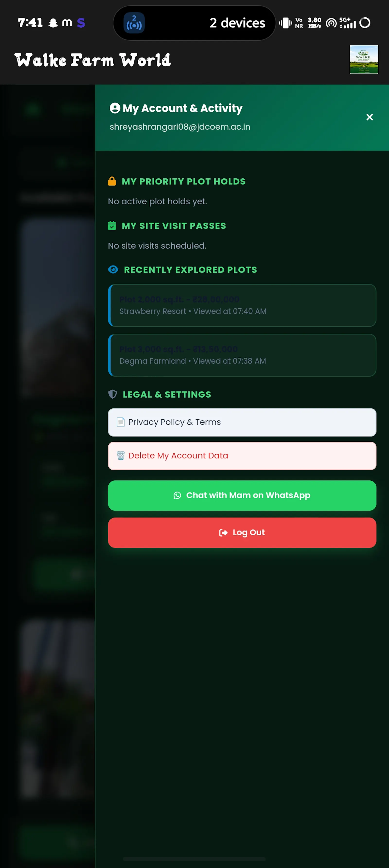Tap the logout arrow icon on the red button
Image resolution: width=389 pixels, height=868 pixels.
click(x=223, y=532)
